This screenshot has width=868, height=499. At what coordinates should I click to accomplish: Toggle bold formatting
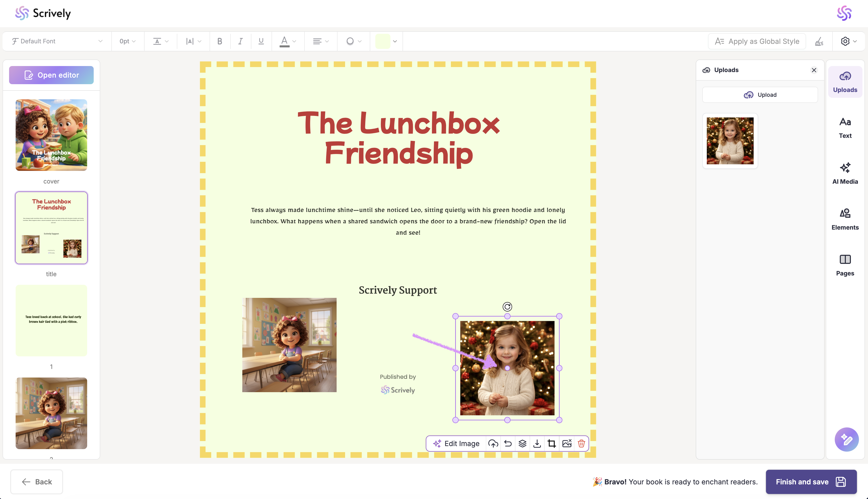tap(220, 42)
